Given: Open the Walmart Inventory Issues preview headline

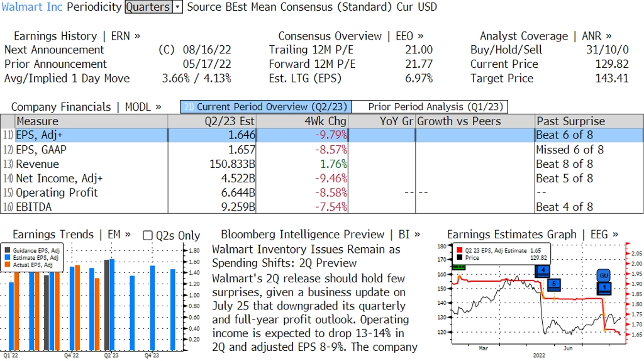Looking at the screenshot, I should click(306, 256).
